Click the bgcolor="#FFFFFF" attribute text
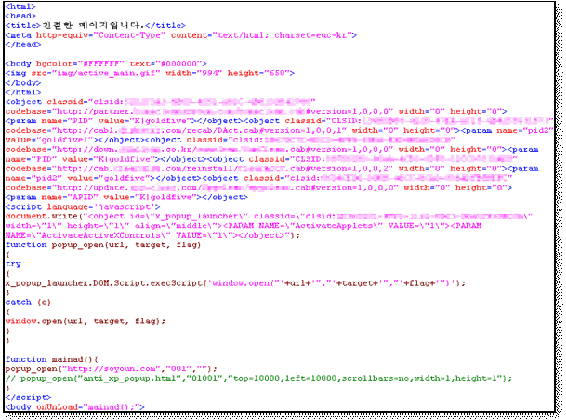 (x=80, y=64)
